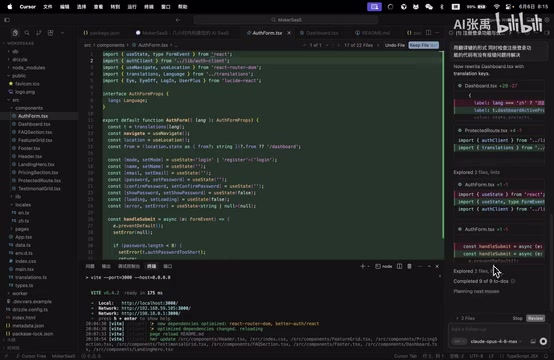Open ProtectedRoute.tsx in the explorer
This screenshot has height=360, width=554.
39,181
